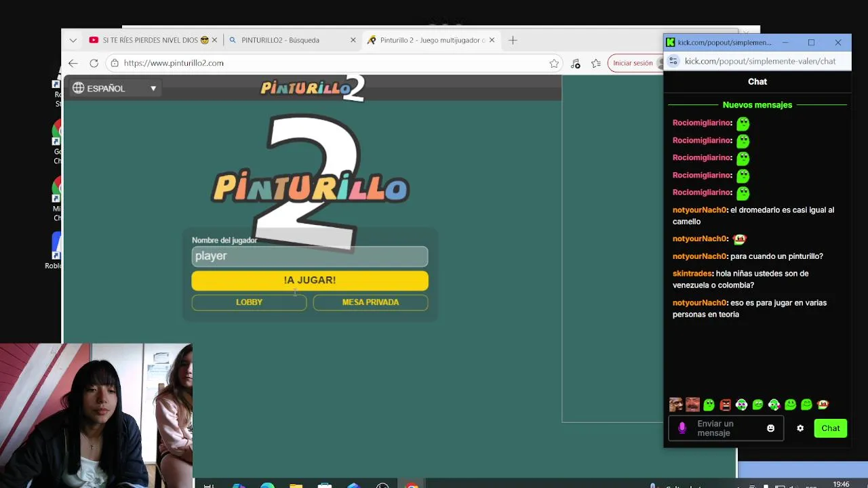The height and width of the screenshot is (488, 868).
Task: Open the emoji picker smiley in chat input
Action: click(x=770, y=428)
